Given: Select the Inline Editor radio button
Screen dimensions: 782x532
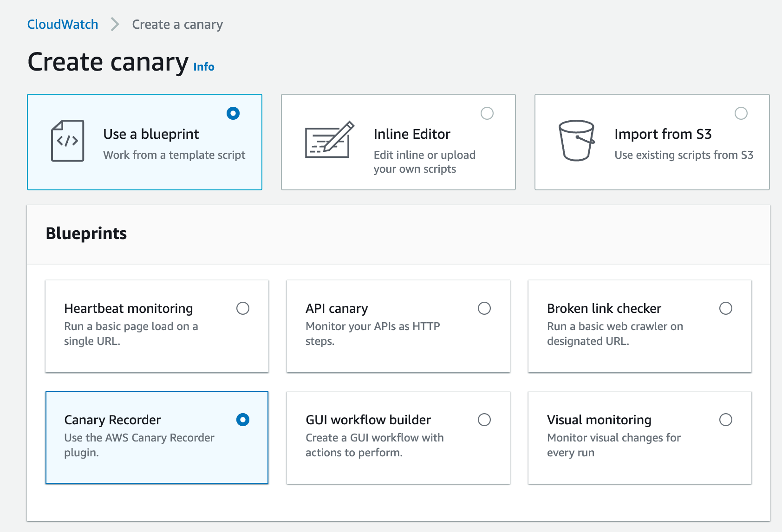Looking at the screenshot, I should [487, 113].
